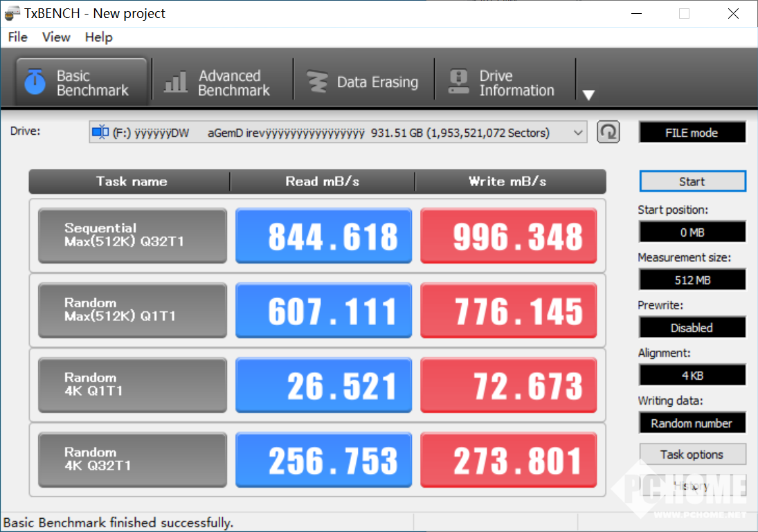Switch to the Drive Information tab
The width and height of the screenshot is (758, 532).
coord(504,82)
